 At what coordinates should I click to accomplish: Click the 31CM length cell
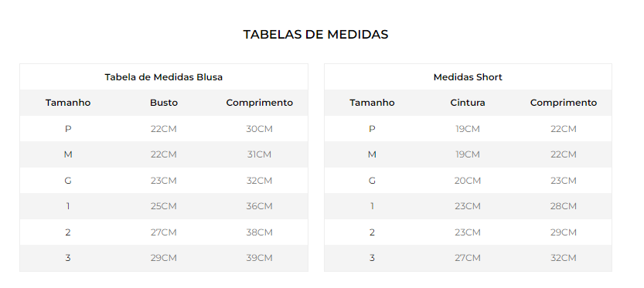point(260,154)
